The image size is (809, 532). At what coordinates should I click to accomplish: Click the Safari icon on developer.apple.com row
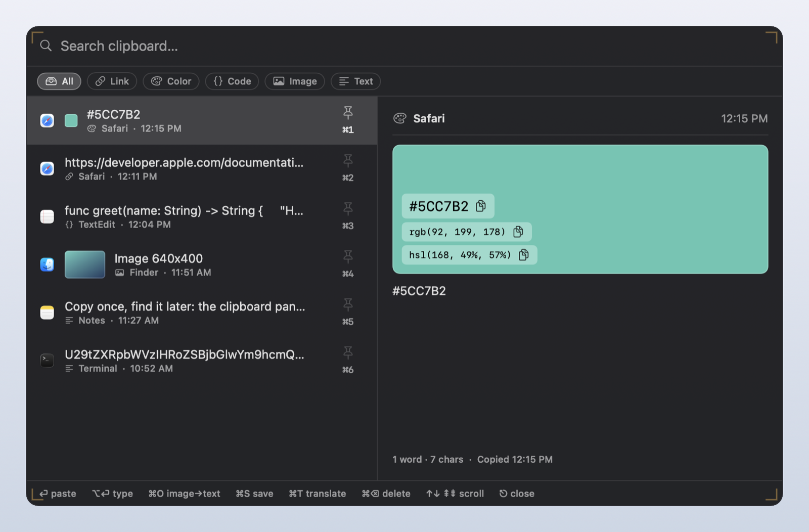pos(47,169)
